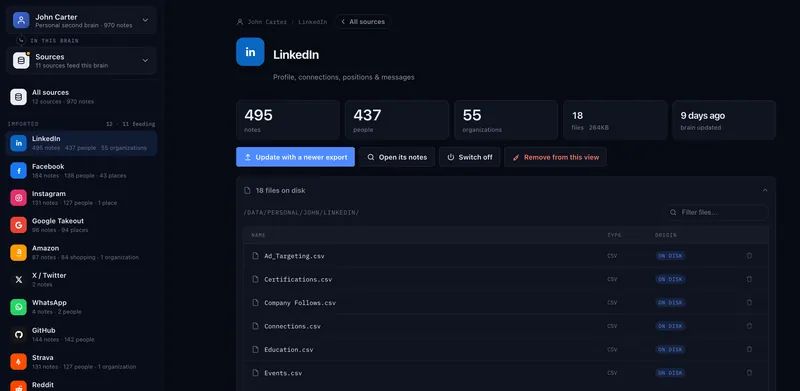800x391 pixels.
Task: Click the 55 organizations stat card
Action: coord(506,120)
